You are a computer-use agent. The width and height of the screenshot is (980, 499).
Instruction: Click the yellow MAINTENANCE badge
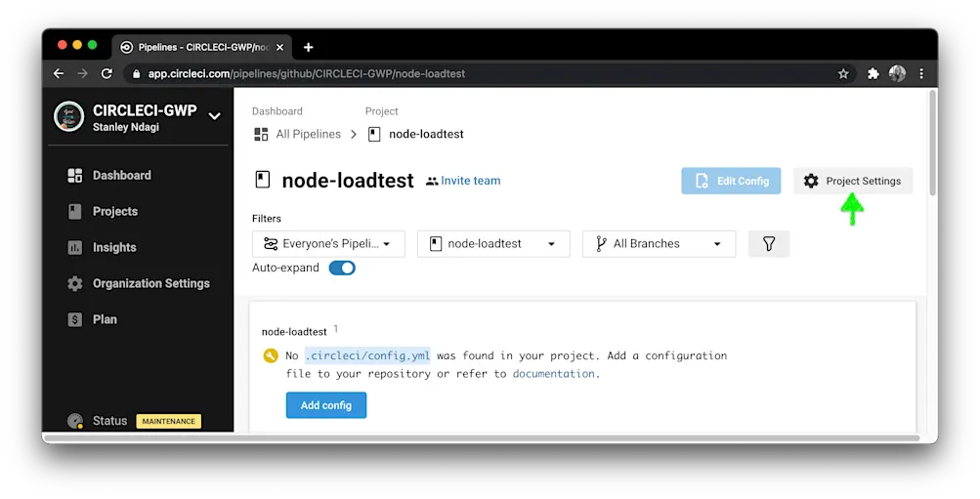pyautogui.click(x=169, y=422)
